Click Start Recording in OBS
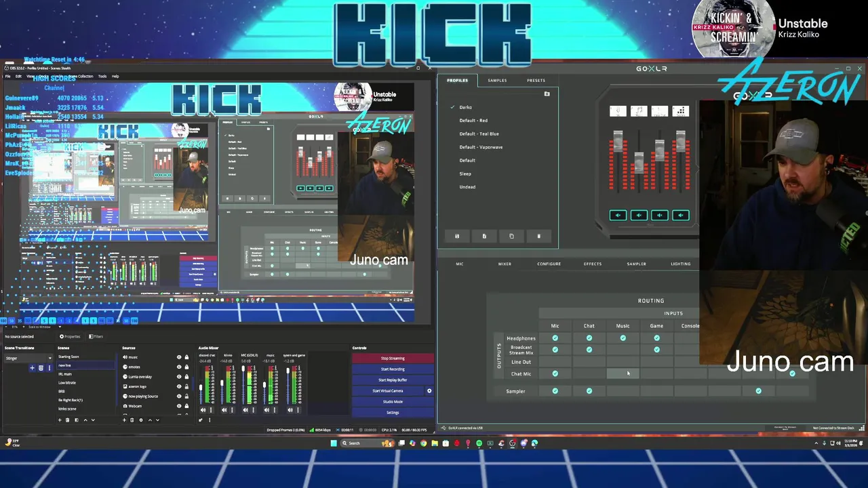The image size is (868, 488). click(x=393, y=369)
